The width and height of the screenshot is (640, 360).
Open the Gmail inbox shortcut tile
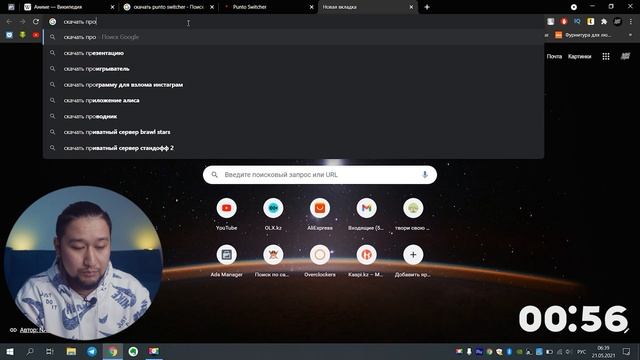click(366, 214)
